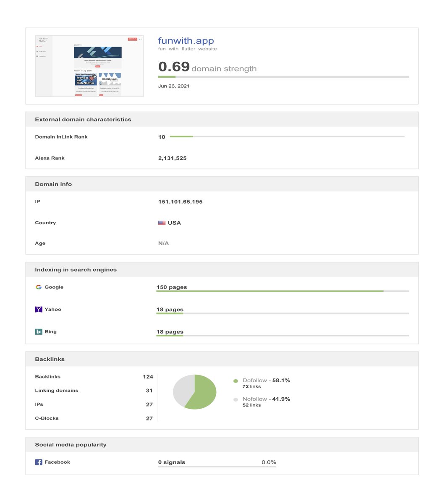Open the funwith.app link

point(186,40)
